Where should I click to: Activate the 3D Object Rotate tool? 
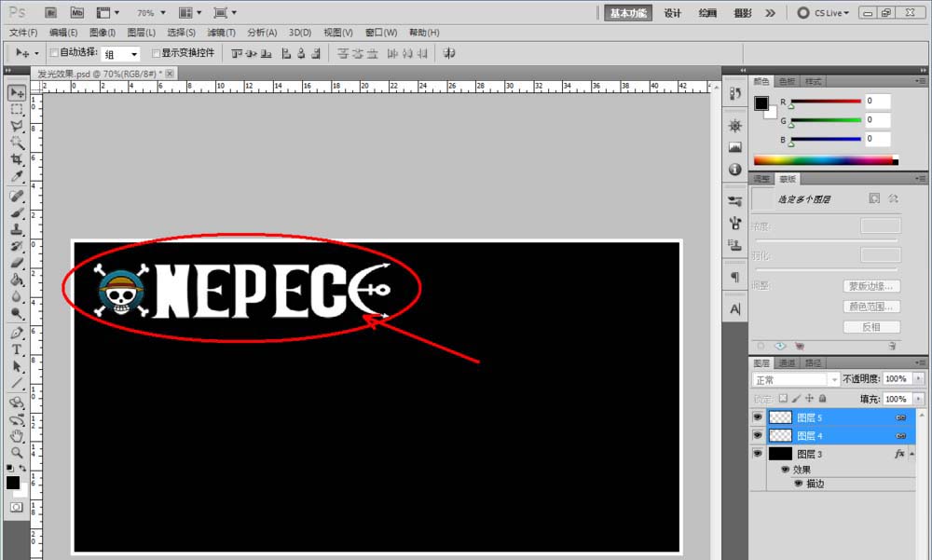pyautogui.click(x=17, y=403)
